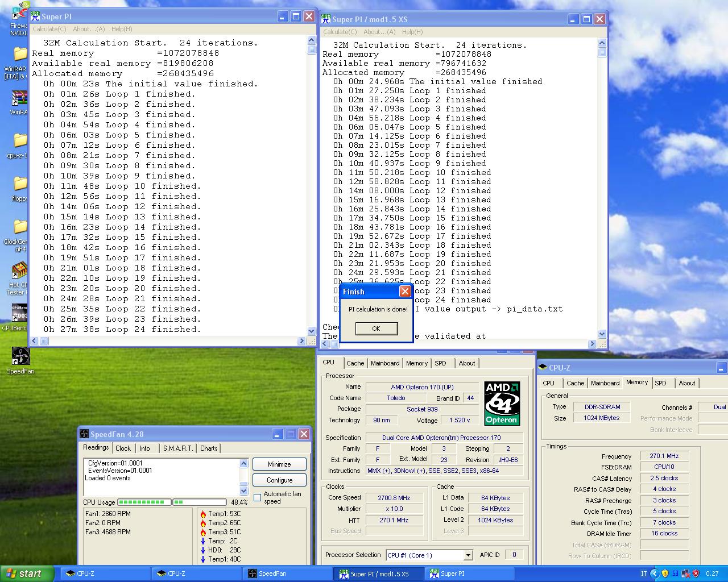Screen dimensions: 728x582
Task: Click the yellow security shield tray icon
Action: [x=665, y=573]
